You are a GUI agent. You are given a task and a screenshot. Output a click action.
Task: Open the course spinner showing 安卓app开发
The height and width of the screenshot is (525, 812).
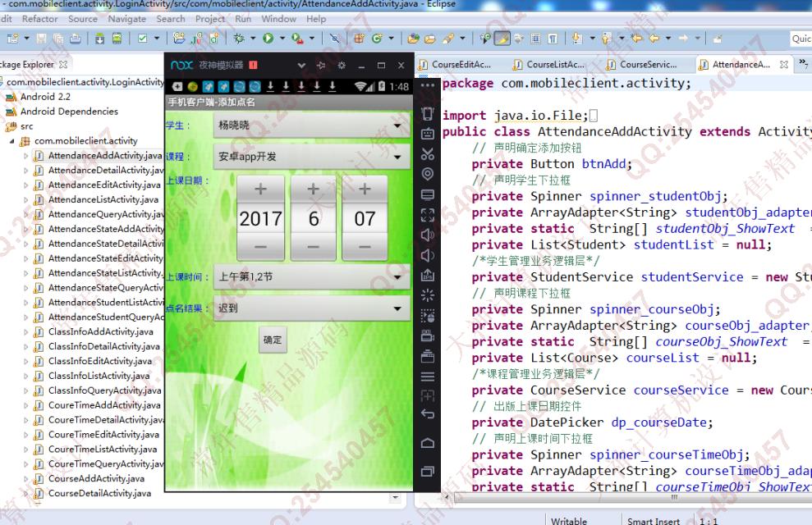point(311,156)
